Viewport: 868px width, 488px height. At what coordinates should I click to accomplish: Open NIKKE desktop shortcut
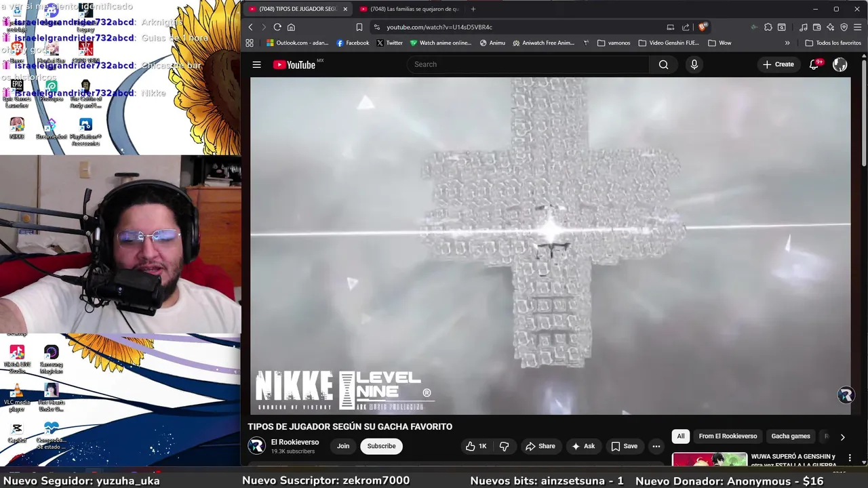pos(17,128)
